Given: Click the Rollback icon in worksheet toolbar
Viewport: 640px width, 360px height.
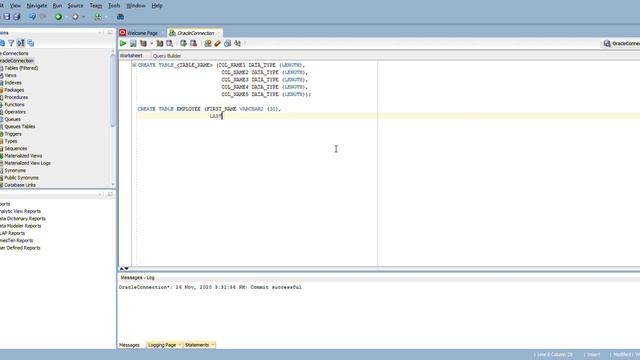Looking at the screenshot, I should point(193,43).
